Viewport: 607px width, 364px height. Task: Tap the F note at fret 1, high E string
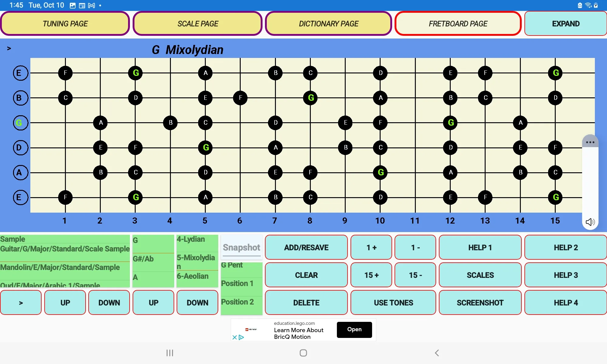tap(65, 73)
